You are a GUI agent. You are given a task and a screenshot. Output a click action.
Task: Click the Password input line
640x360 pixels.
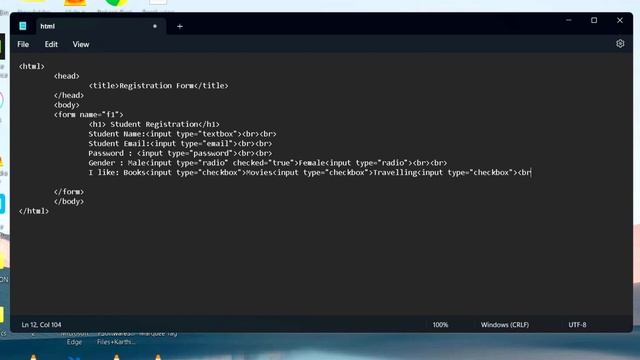[180, 153]
